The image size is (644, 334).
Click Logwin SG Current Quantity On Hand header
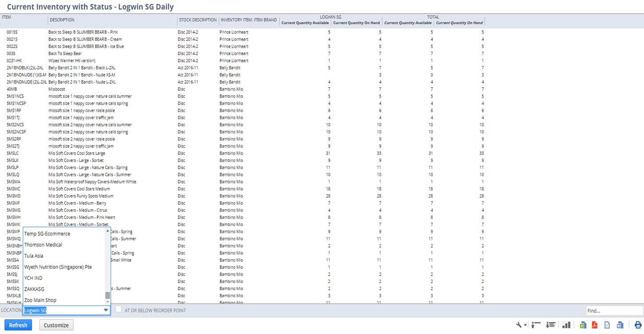click(x=357, y=23)
